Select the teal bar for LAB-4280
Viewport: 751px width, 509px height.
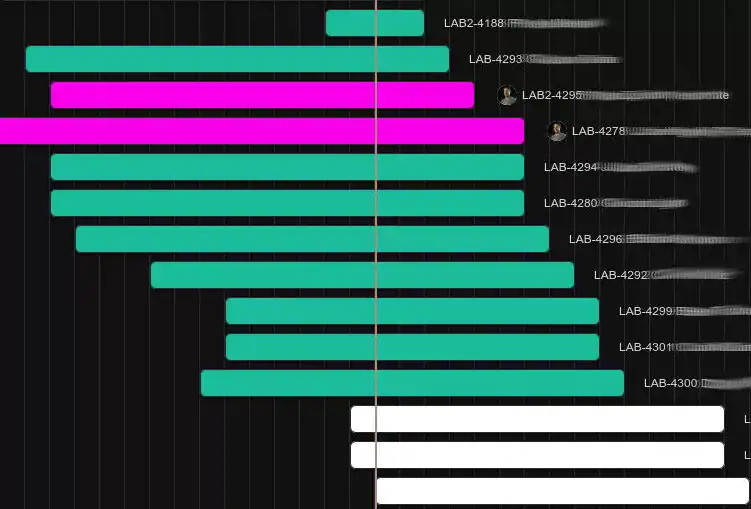tap(287, 203)
